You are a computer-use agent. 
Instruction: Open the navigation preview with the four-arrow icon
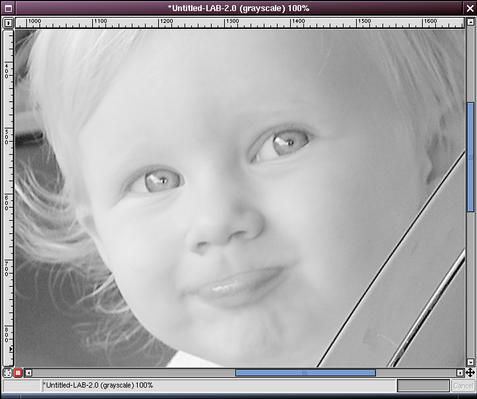click(470, 372)
